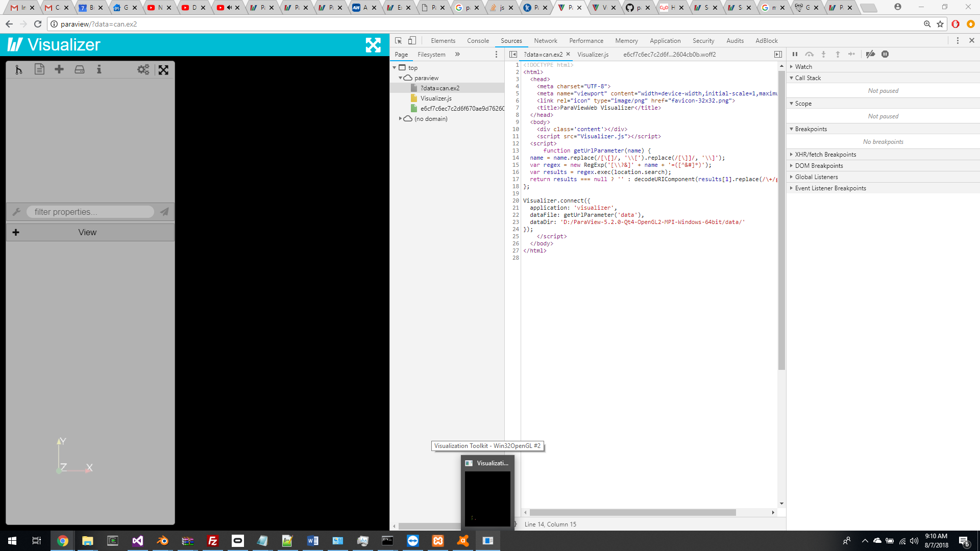Image resolution: width=980 pixels, height=551 pixels.
Task: Toggle advanced properties wrench icon
Action: 16,212
